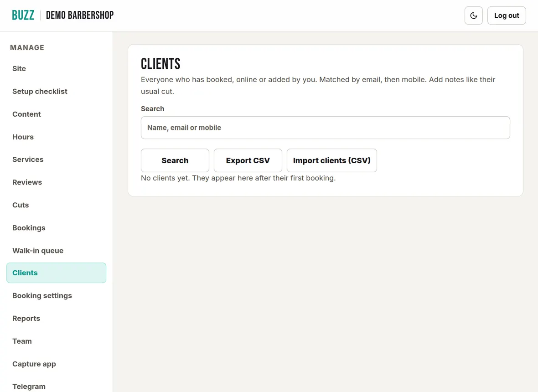The image size is (538, 392).
Task: View Reports in the sidebar
Action: [56, 318]
